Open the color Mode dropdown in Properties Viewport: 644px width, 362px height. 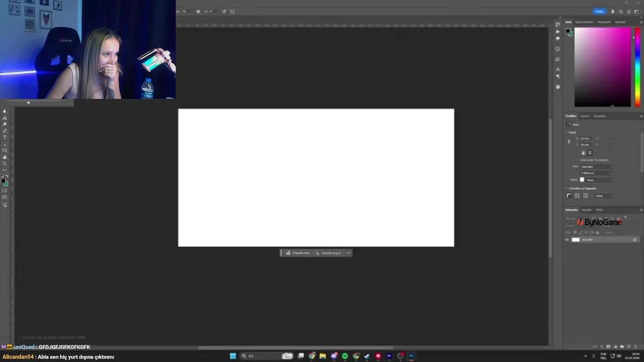coord(596,167)
